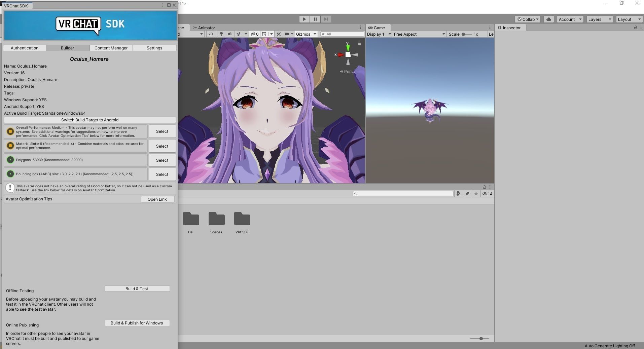Switch to the Animator tab
The image size is (644, 349).
pos(206,28)
